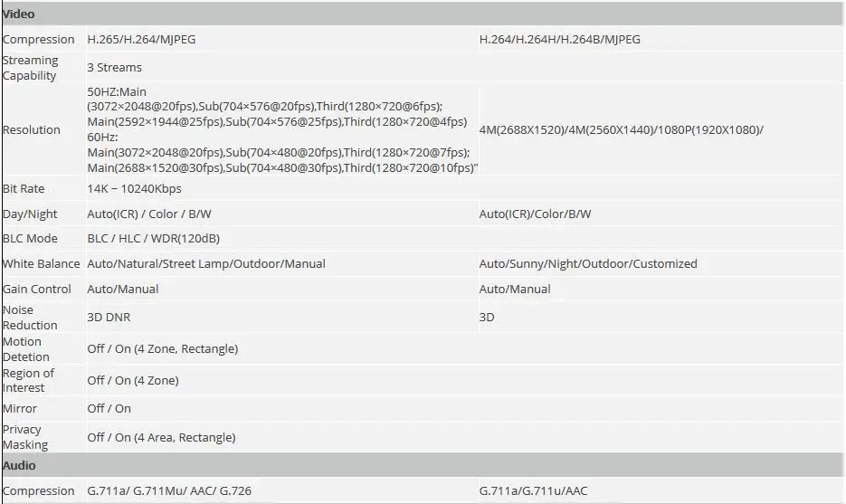Viewport: 846px width, 504px height.
Task: Click Off / On (4 Area, Rectangle) text
Action: tap(161, 438)
